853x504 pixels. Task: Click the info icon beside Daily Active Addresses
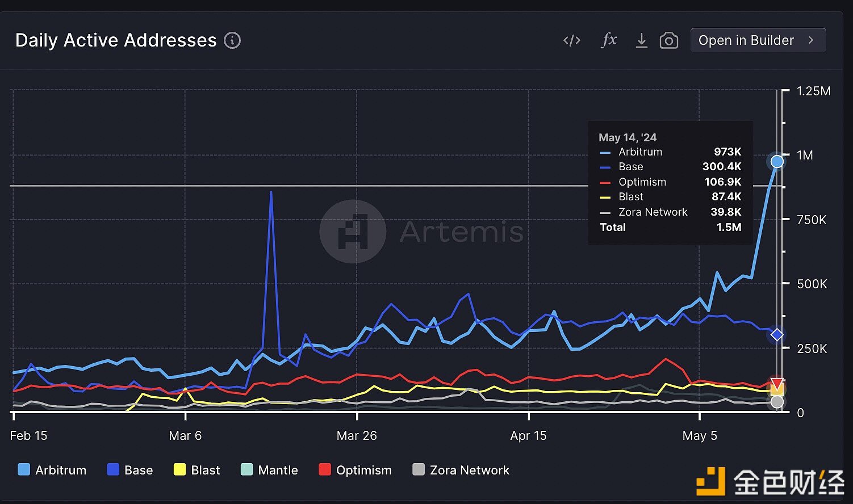tap(232, 40)
